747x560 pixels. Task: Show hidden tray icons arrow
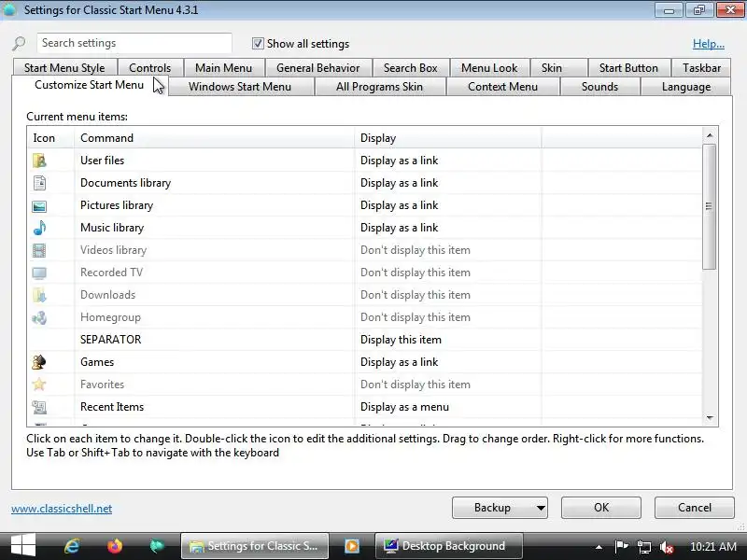(x=599, y=547)
